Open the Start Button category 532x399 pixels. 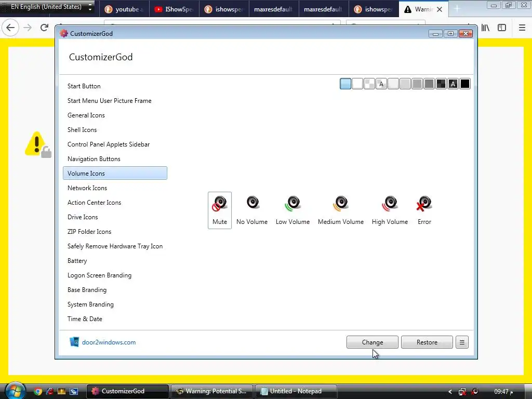click(115, 86)
